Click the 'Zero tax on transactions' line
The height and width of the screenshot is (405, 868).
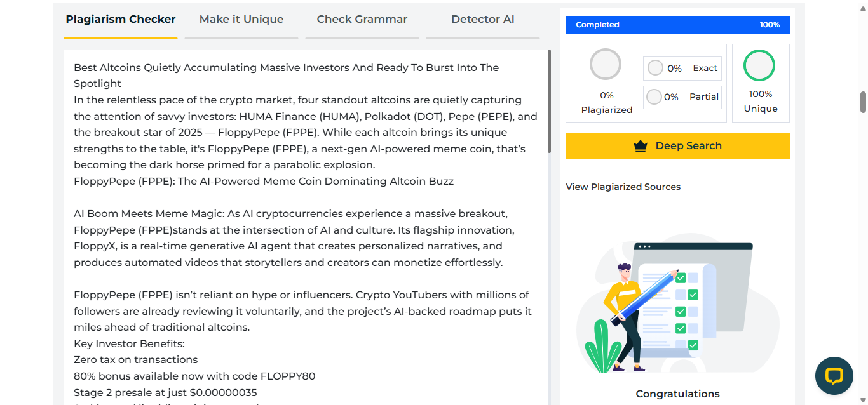(x=136, y=359)
